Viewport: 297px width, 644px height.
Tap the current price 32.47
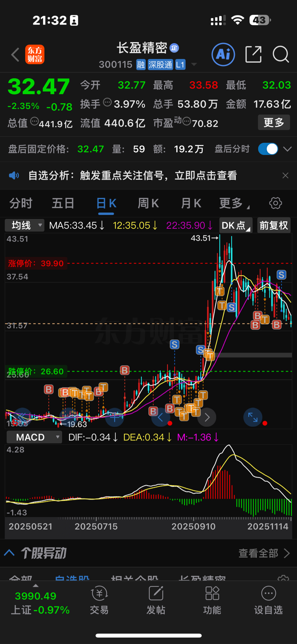click(x=39, y=86)
